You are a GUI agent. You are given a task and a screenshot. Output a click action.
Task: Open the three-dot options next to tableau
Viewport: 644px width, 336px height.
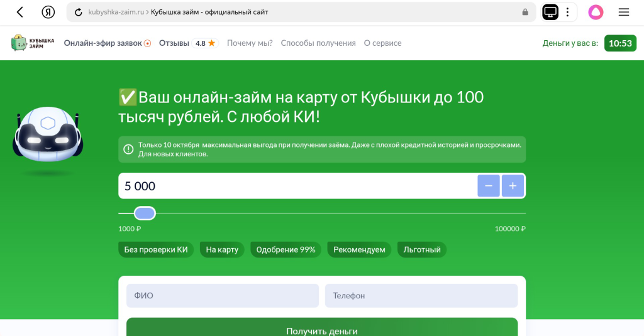[567, 12]
